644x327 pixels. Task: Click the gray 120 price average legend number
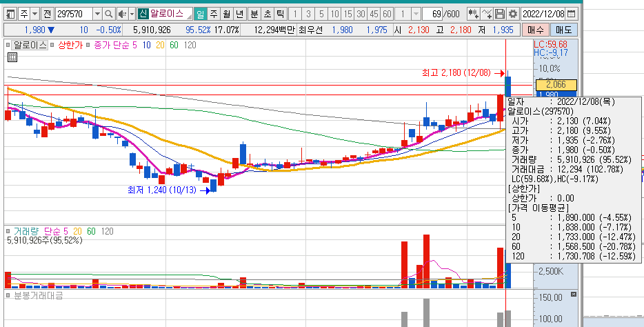[x=190, y=46]
